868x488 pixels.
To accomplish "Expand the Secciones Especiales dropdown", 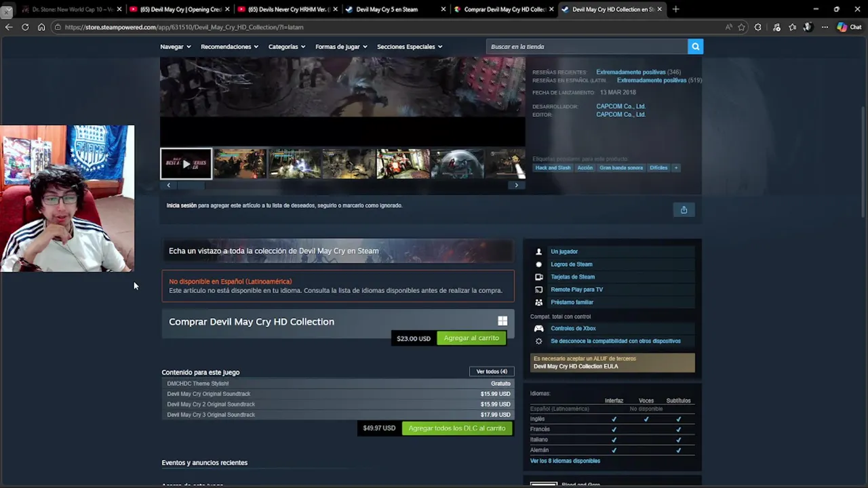I will pos(410,47).
